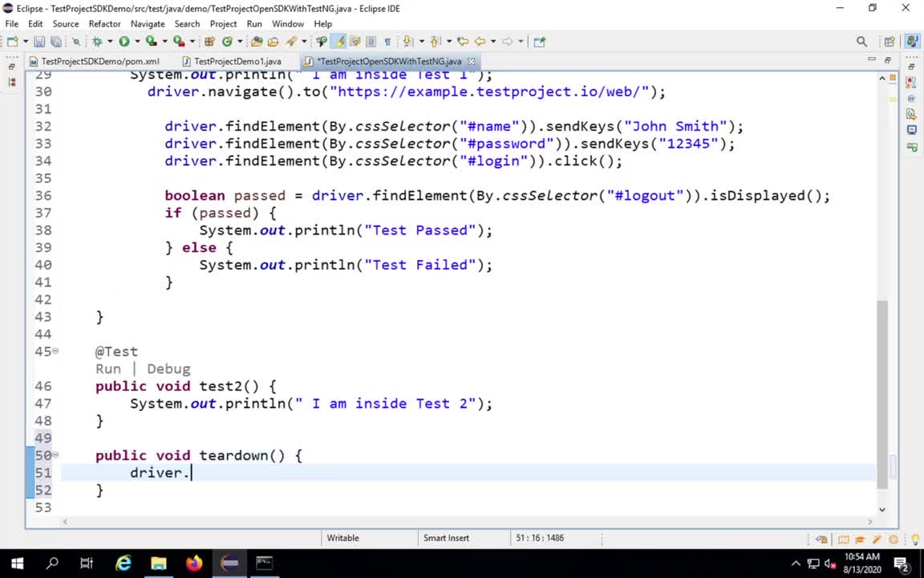Open the Windows Start menu
The image size is (924, 578).
(x=17, y=564)
